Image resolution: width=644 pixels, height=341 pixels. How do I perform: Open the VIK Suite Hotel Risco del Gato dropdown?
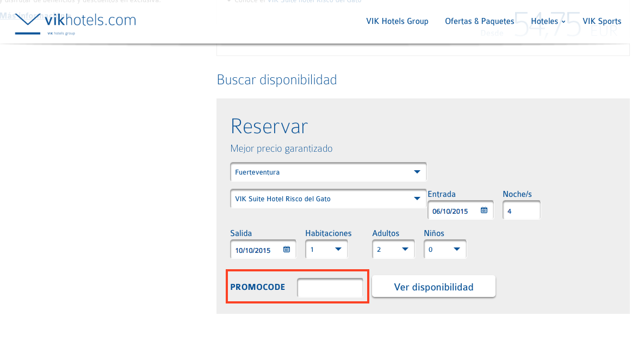coord(328,199)
